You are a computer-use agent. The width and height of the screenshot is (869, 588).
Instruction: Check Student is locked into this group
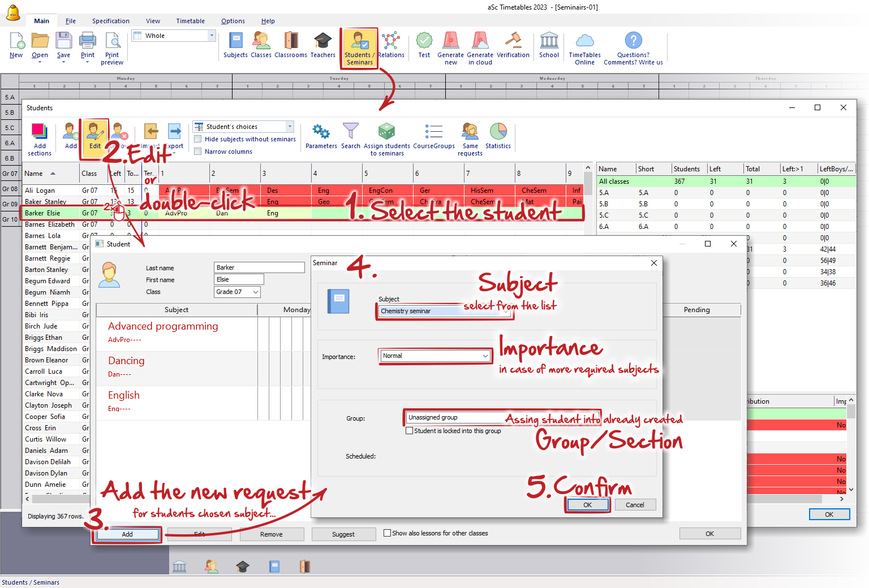click(x=409, y=431)
